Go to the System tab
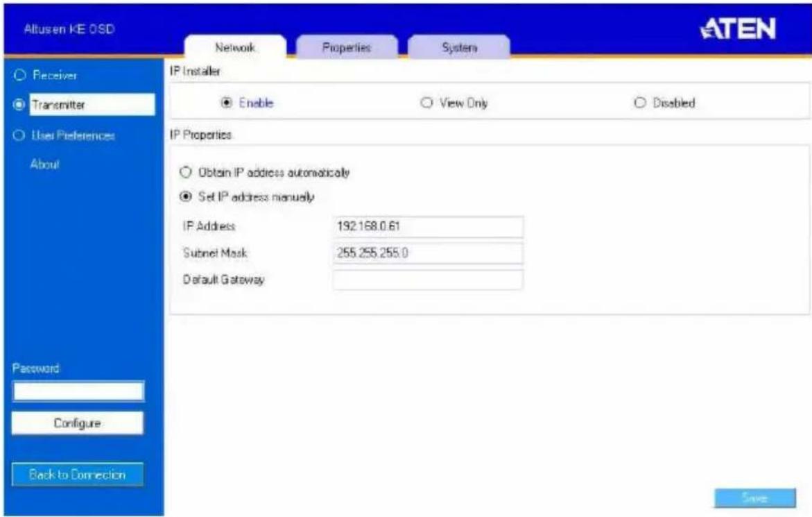The width and height of the screenshot is (812, 517). point(459,47)
